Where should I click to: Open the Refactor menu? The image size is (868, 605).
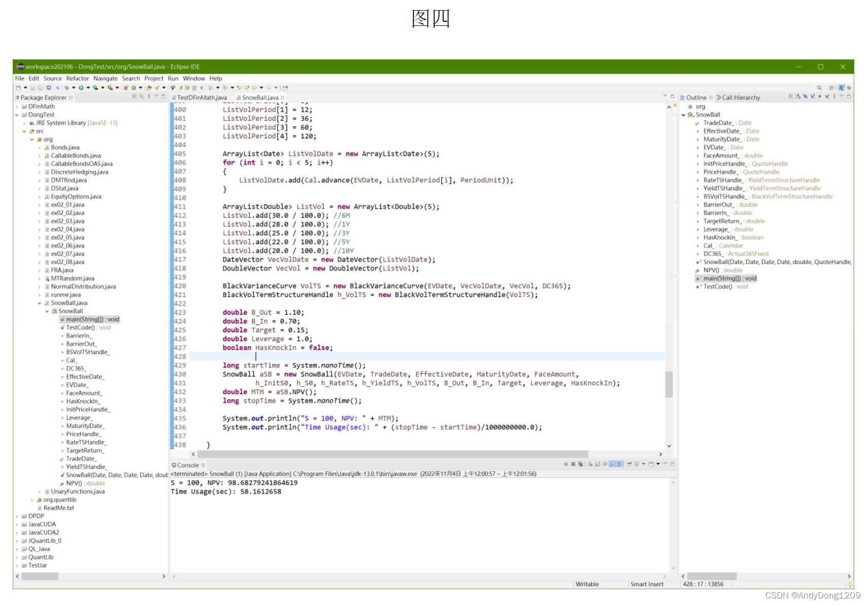click(77, 78)
